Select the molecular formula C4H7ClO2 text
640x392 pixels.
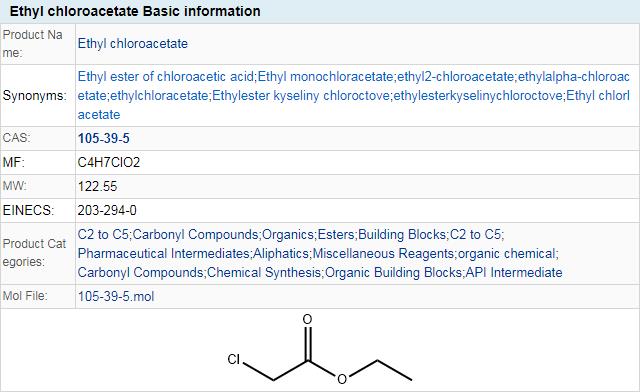click(x=109, y=163)
